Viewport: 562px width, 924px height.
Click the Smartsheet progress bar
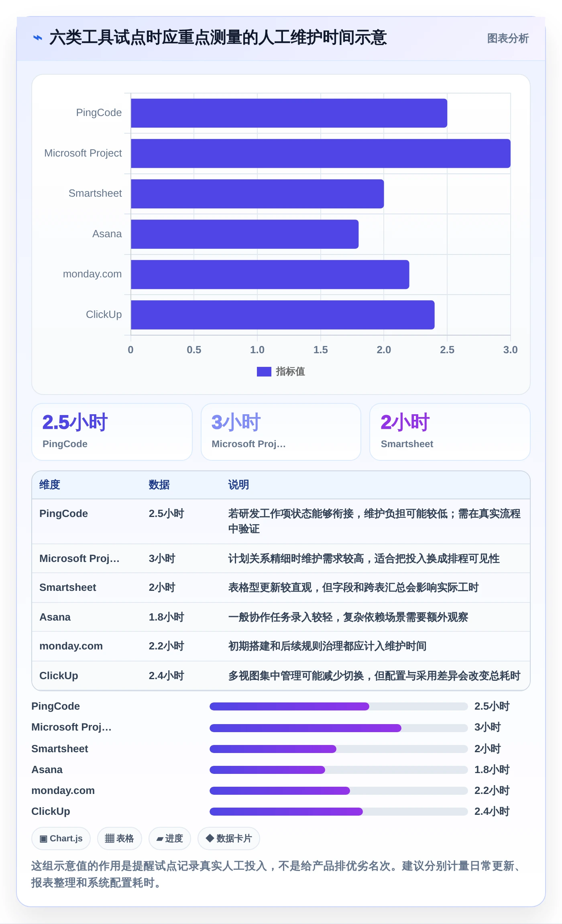(339, 749)
